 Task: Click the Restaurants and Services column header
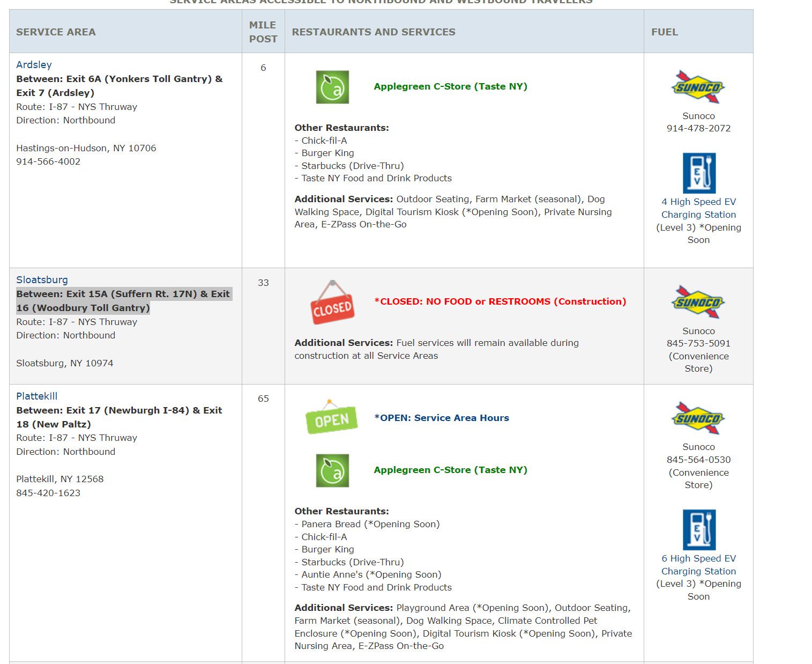(374, 32)
